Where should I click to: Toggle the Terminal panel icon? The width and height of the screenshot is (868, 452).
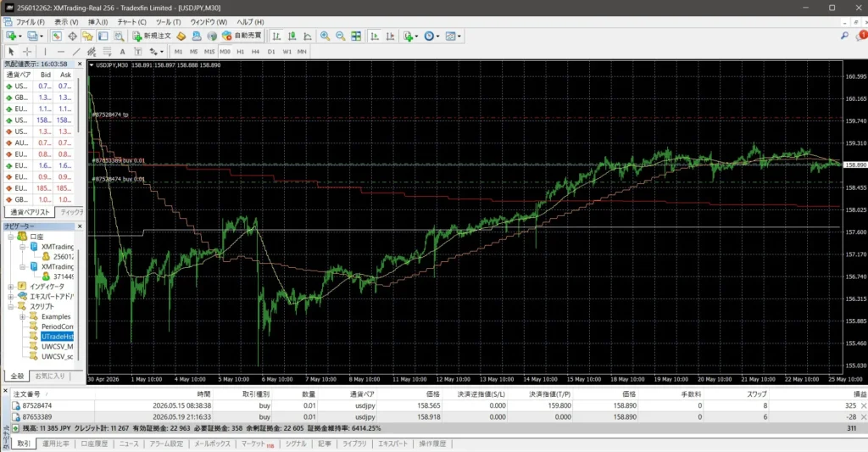103,36
